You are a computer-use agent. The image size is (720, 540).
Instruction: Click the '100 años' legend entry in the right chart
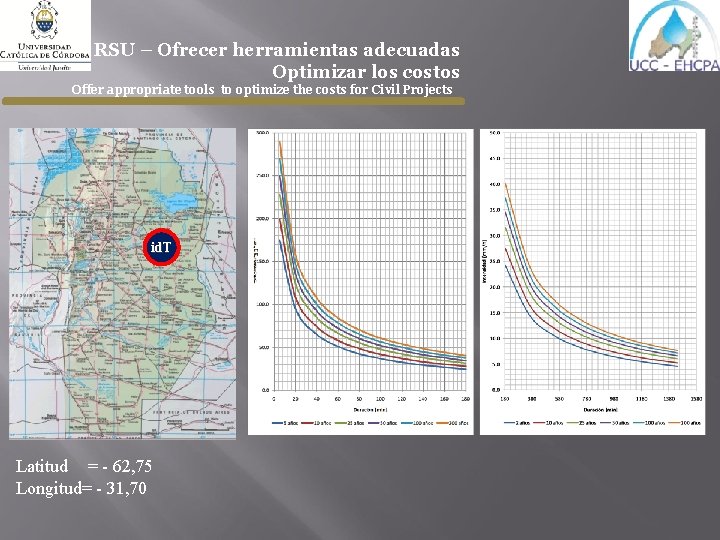coord(649,423)
